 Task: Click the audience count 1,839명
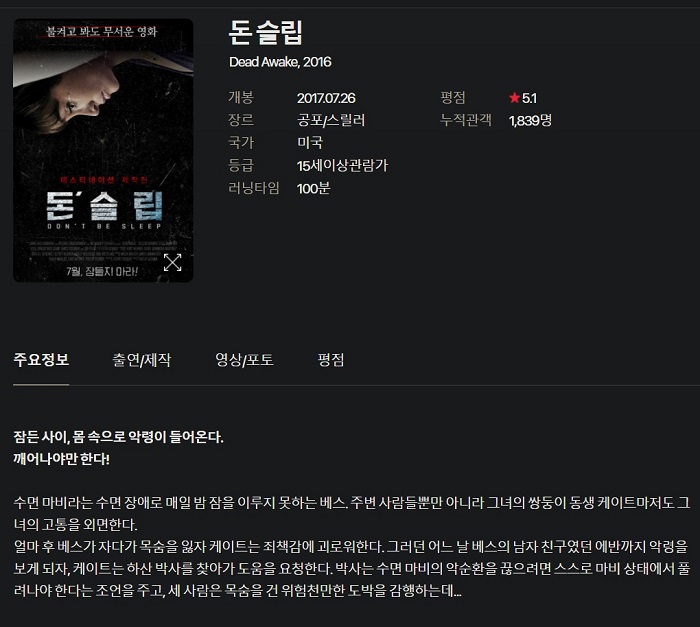[x=530, y=120]
